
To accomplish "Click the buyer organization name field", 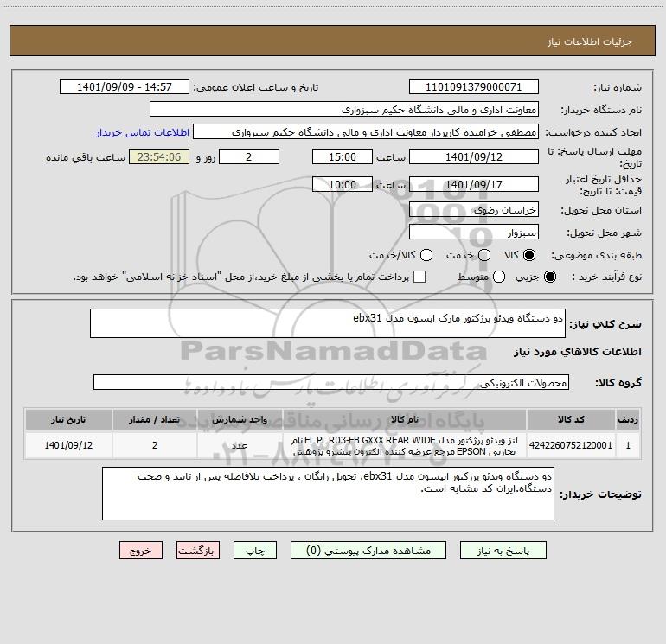I will [x=344, y=110].
